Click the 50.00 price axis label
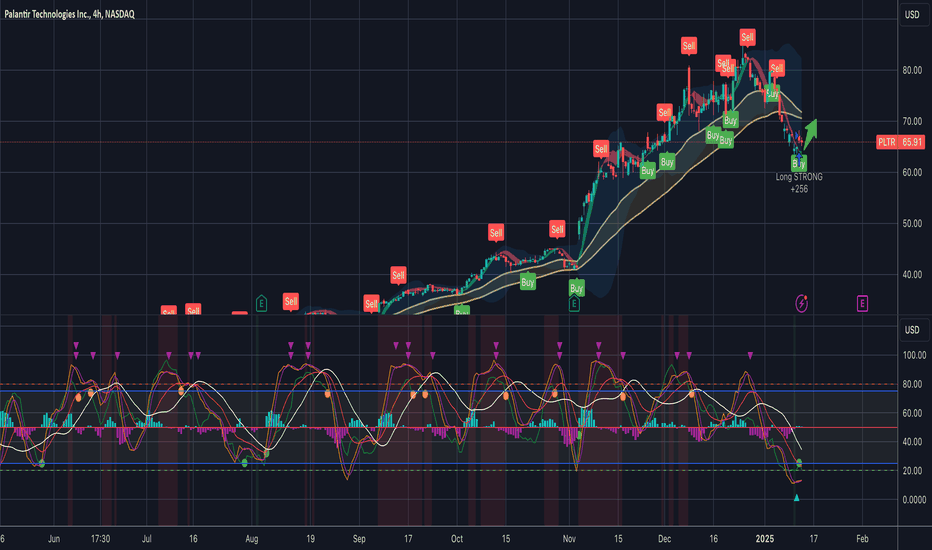This screenshot has height=550, width=932. [x=912, y=224]
